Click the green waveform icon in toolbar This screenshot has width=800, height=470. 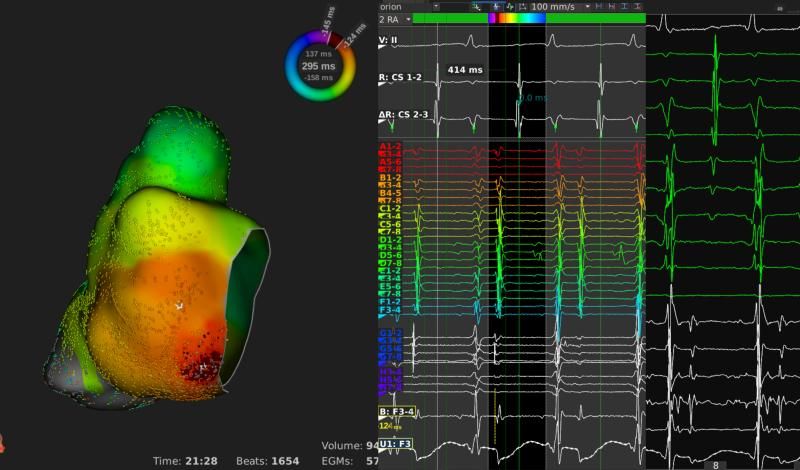tap(509, 6)
